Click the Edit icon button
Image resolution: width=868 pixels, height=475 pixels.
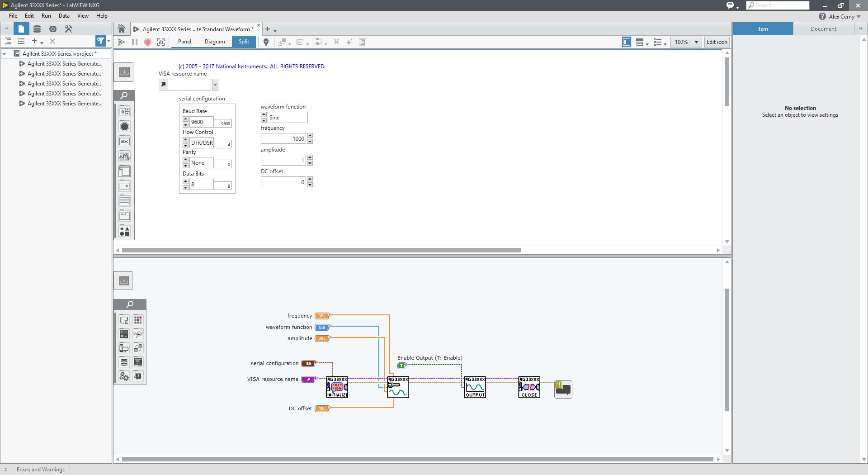pyautogui.click(x=717, y=42)
